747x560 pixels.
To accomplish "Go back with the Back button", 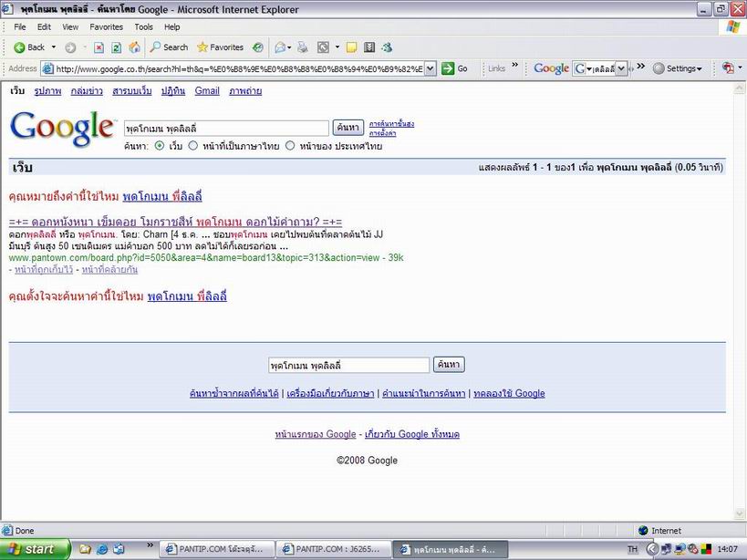I will pos(28,47).
